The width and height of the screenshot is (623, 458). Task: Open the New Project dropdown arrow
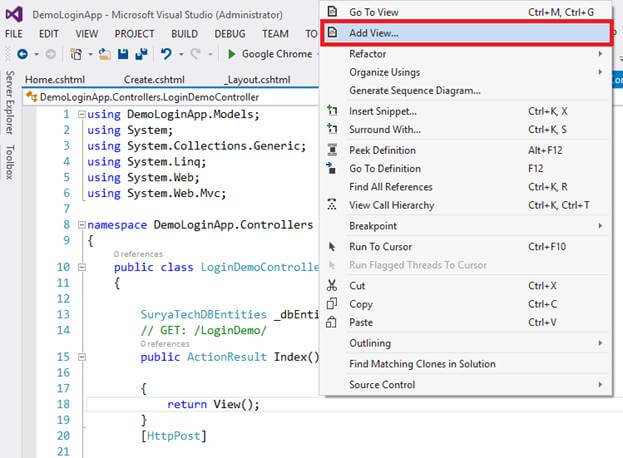90,54
